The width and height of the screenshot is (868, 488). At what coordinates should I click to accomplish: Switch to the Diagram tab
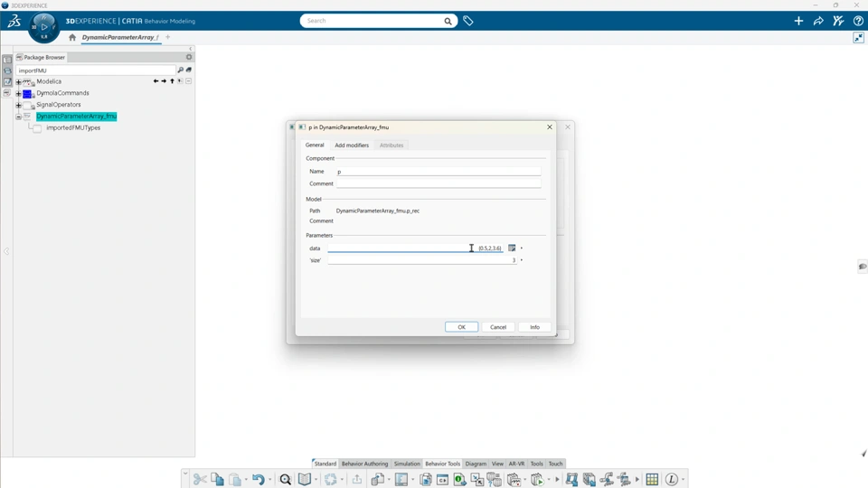coord(476,464)
